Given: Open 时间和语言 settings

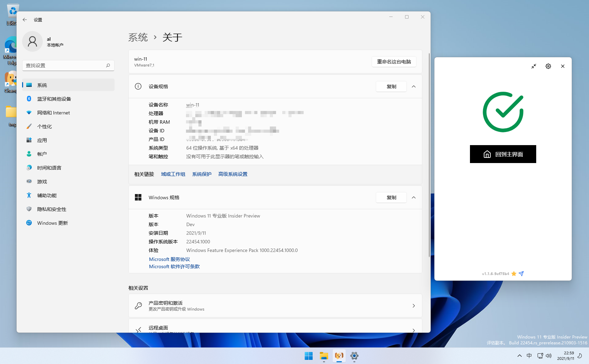Looking at the screenshot, I should point(68,168).
